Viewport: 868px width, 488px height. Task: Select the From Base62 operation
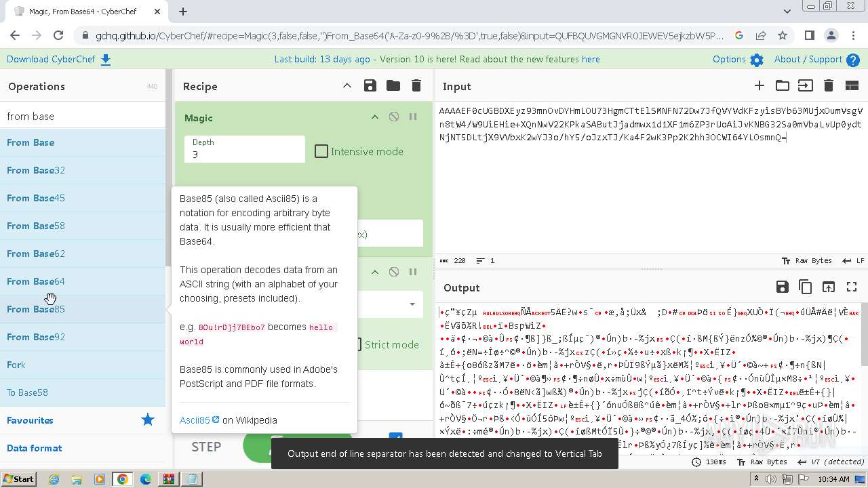click(x=83, y=253)
